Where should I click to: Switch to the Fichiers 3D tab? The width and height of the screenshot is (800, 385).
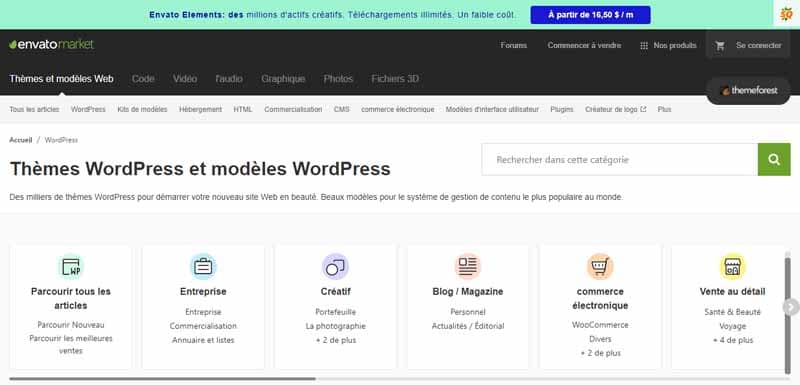[x=395, y=79]
